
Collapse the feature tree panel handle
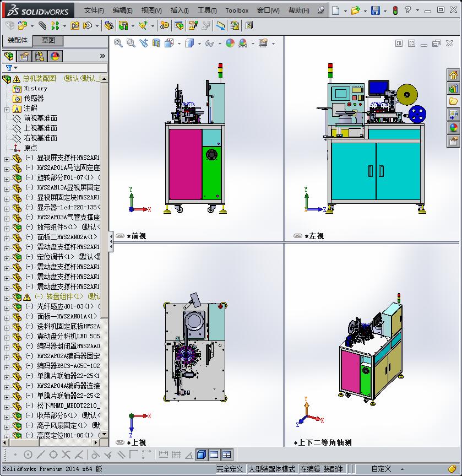coord(111,241)
